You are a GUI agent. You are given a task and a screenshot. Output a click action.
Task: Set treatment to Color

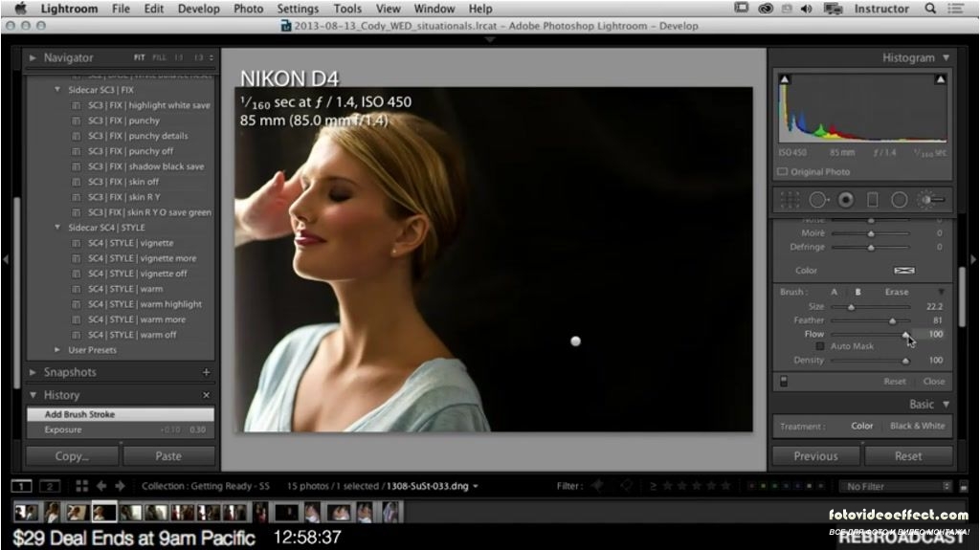[x=862, y=426]
